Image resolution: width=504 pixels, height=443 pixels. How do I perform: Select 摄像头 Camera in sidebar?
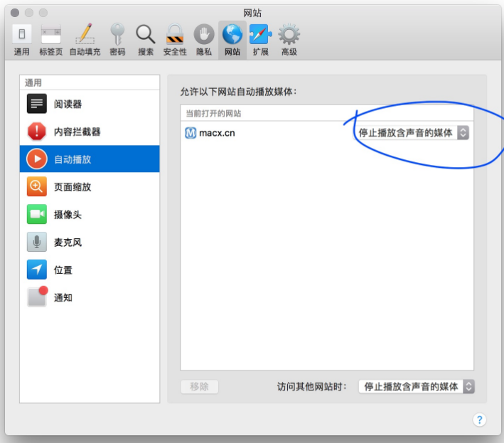click(x=90, y=214)
